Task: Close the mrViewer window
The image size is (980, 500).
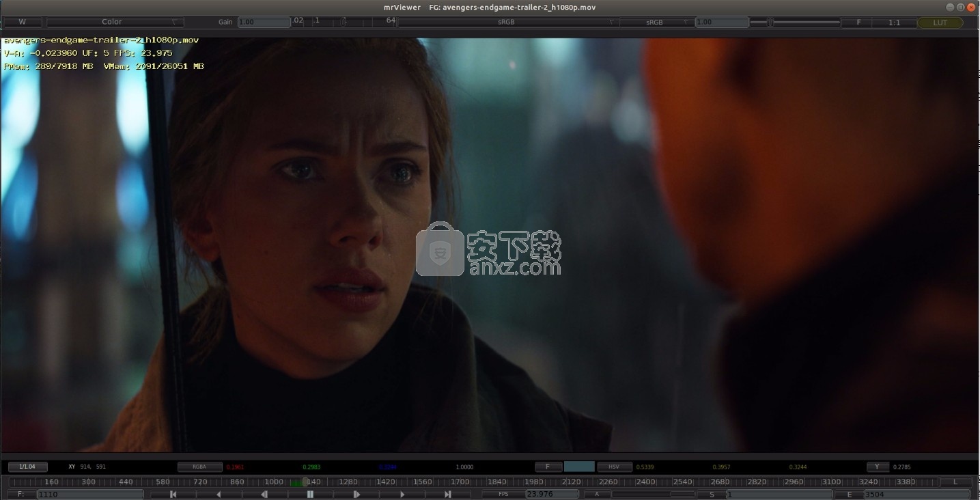Action: (x=970, y=7)
